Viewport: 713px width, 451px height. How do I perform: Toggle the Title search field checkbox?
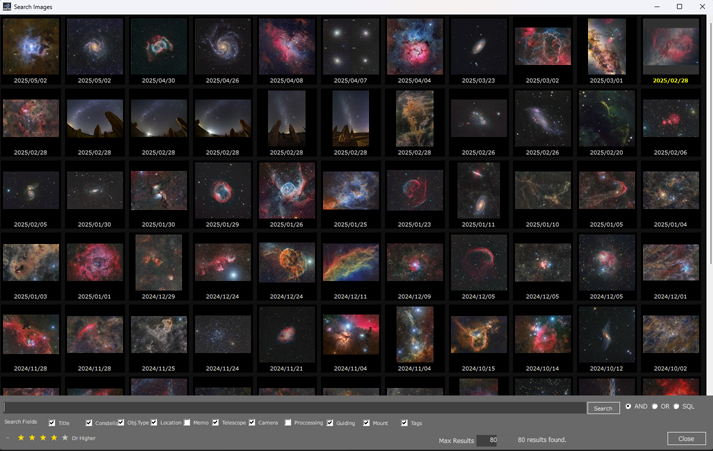[x=52, y=423]
